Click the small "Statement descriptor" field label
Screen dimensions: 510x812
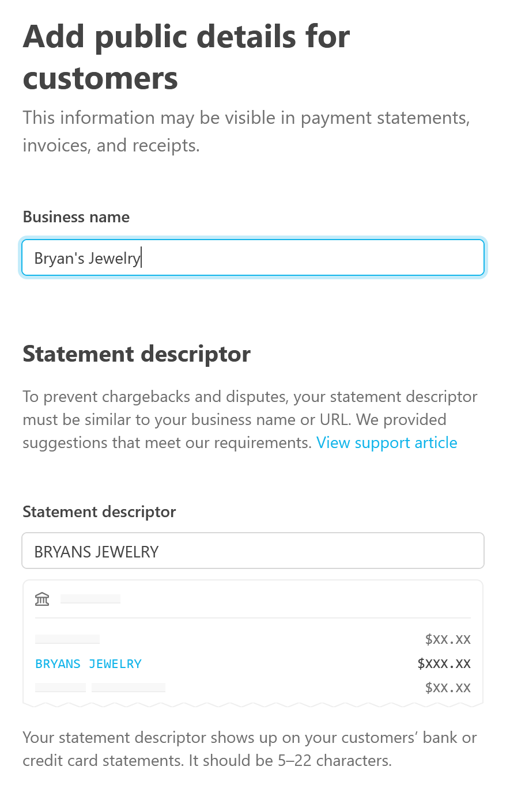point(99,512)
